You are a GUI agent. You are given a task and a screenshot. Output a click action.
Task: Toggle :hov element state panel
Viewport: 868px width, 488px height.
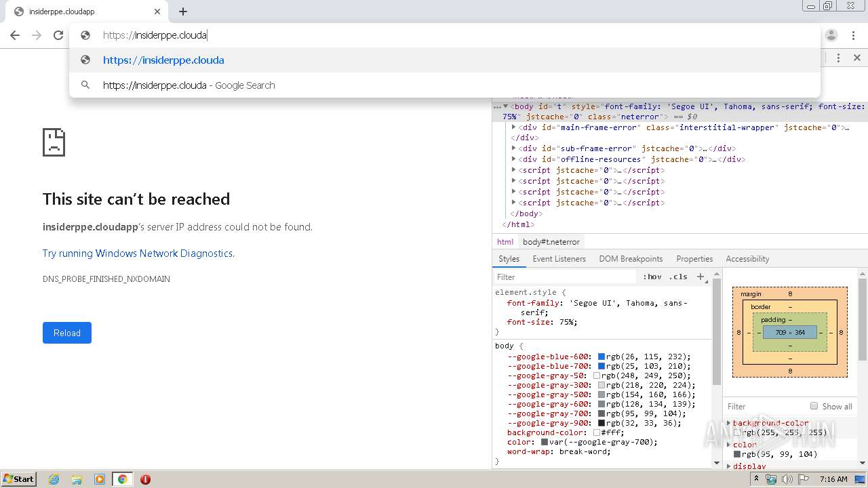[652, 277]
